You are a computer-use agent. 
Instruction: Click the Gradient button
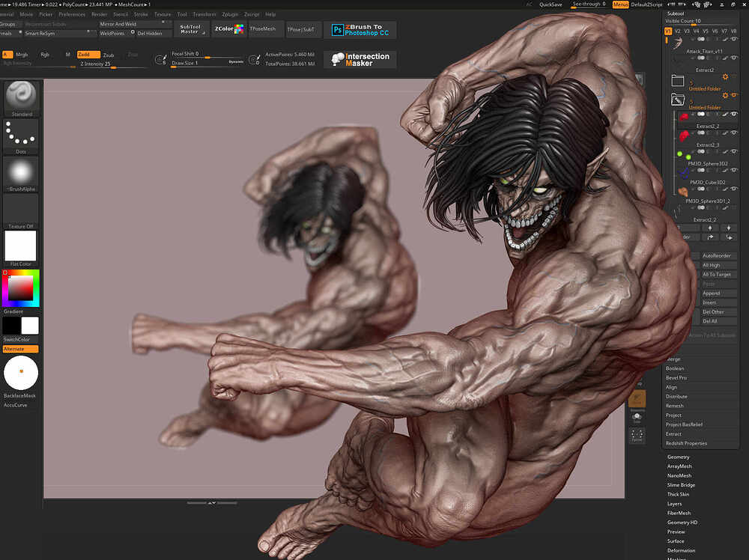point(13,311)
